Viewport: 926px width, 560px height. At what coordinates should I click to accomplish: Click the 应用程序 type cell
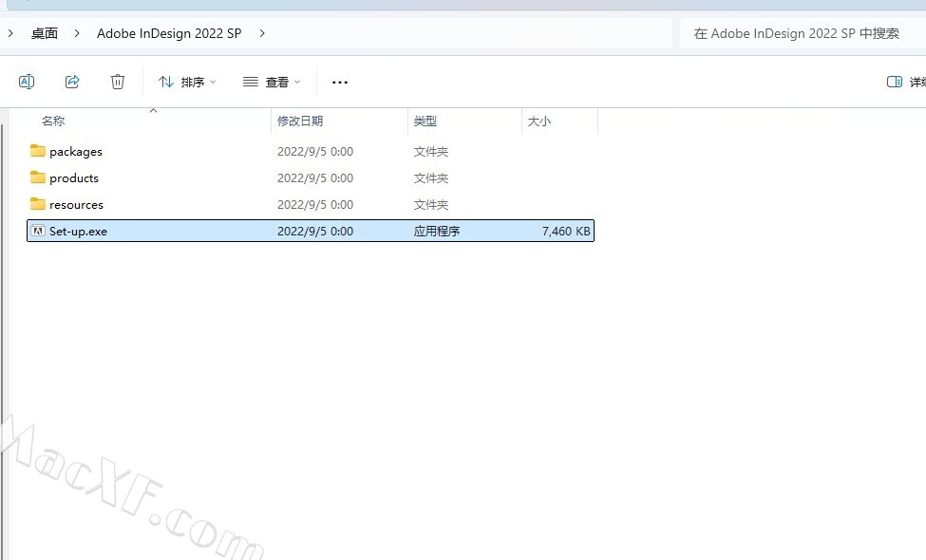pyautogui.click(x=437, y=232)
